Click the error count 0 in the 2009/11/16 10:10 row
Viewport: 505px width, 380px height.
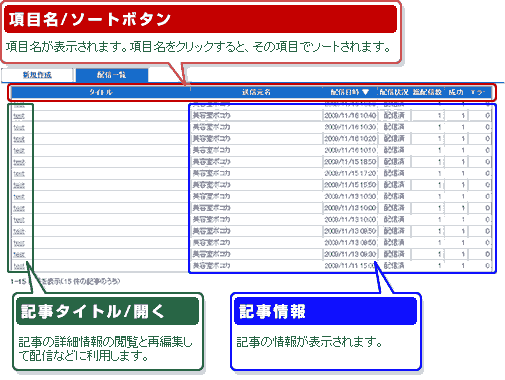pyautogui.click(x=487, y=150)
